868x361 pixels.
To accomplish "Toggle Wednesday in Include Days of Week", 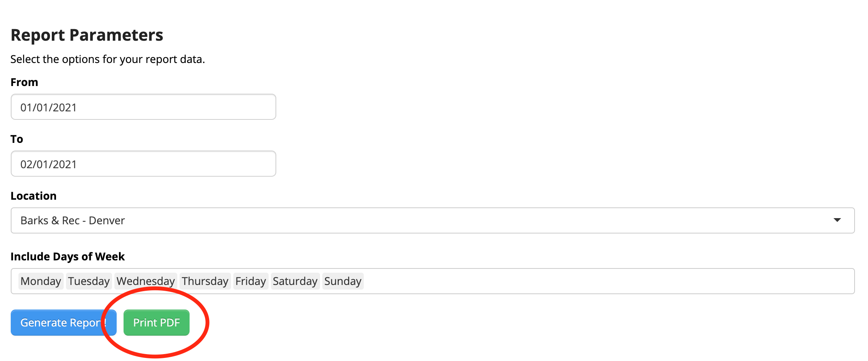I will 146,281.
